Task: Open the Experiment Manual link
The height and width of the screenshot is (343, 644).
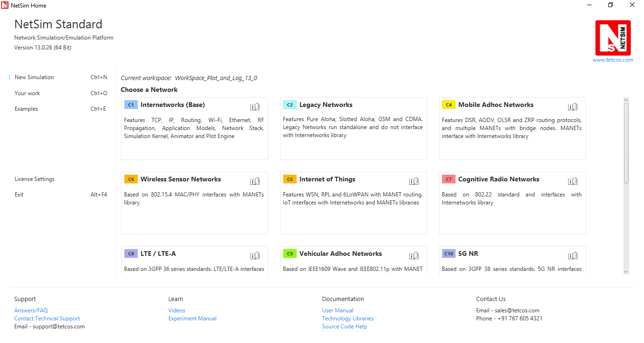Action: (192, 318)
